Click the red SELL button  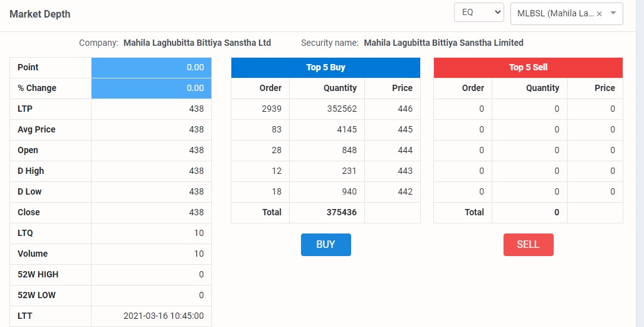pos(528,244)
